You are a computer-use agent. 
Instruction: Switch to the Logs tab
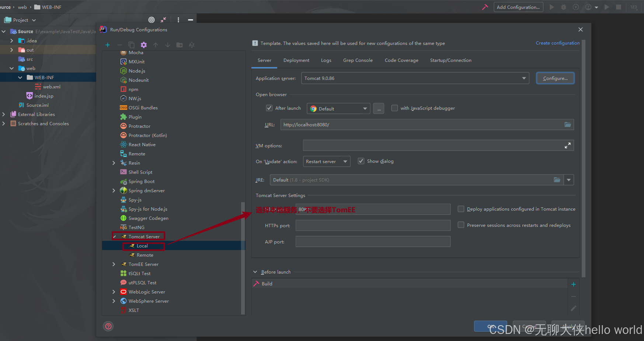326,60
